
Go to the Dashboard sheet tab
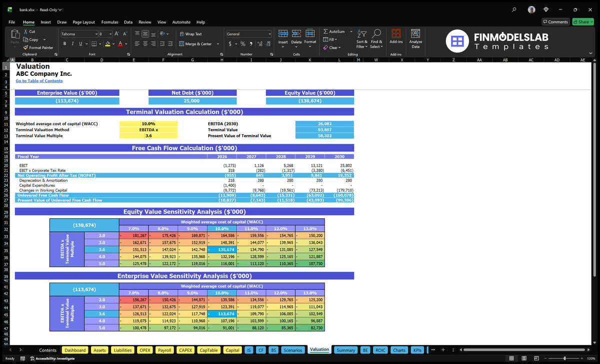(75, 350)
